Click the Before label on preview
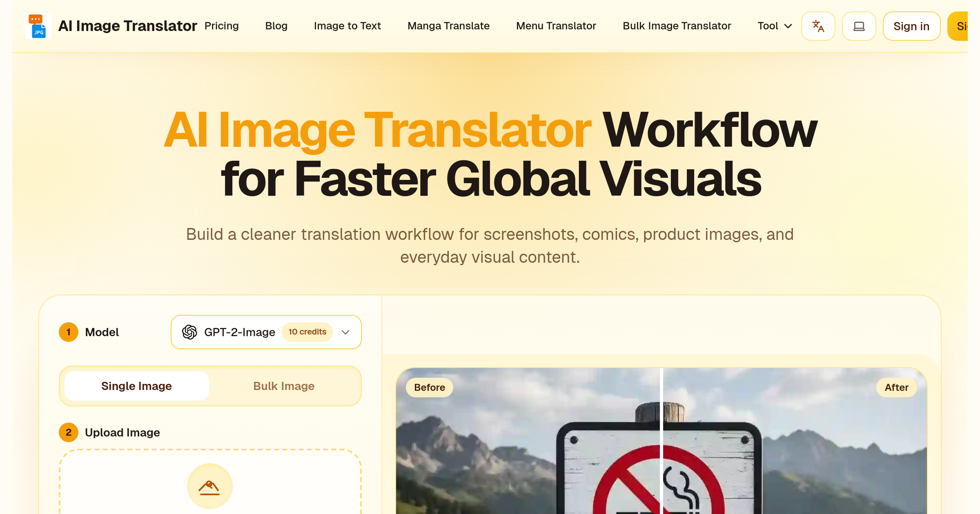Screen dimensions: 980x514 pos(430,387)
